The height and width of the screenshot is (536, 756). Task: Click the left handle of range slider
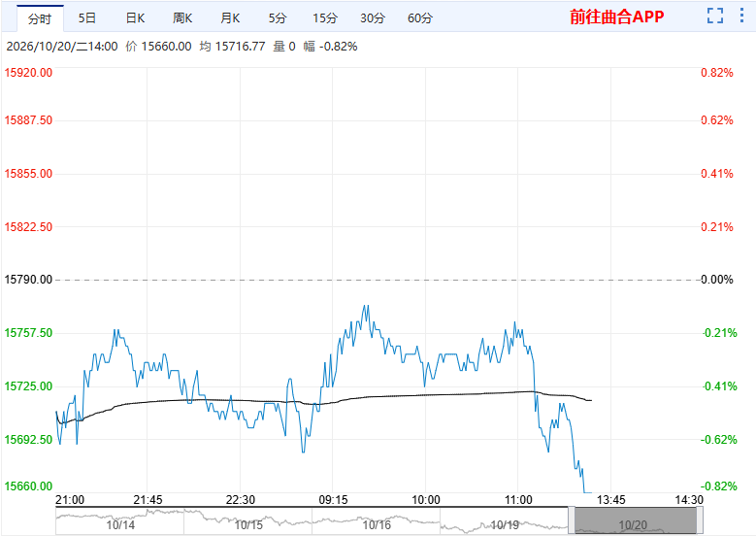tap(572, 520)
